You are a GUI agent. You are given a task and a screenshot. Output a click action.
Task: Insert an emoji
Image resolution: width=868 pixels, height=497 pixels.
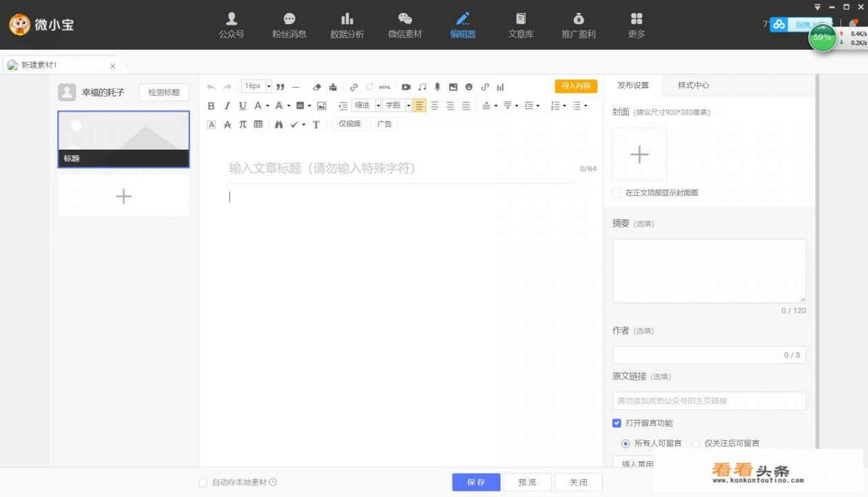click(468, 87)
